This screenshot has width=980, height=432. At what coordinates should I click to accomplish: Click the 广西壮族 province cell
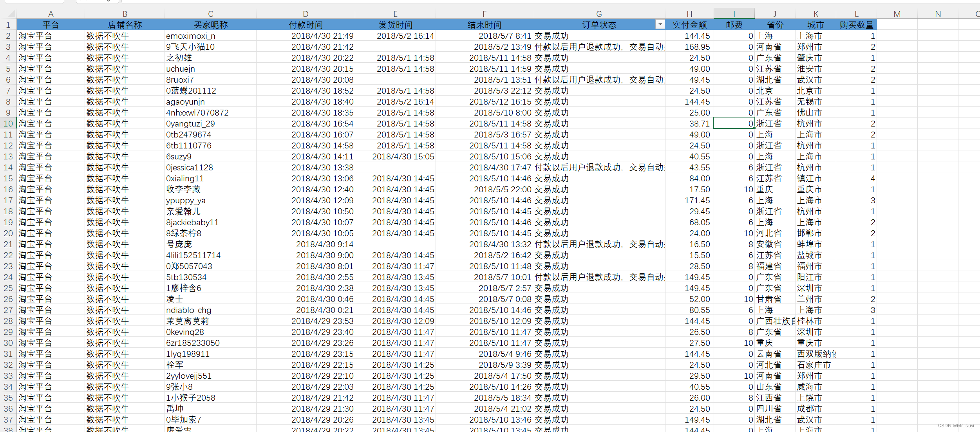775,321
